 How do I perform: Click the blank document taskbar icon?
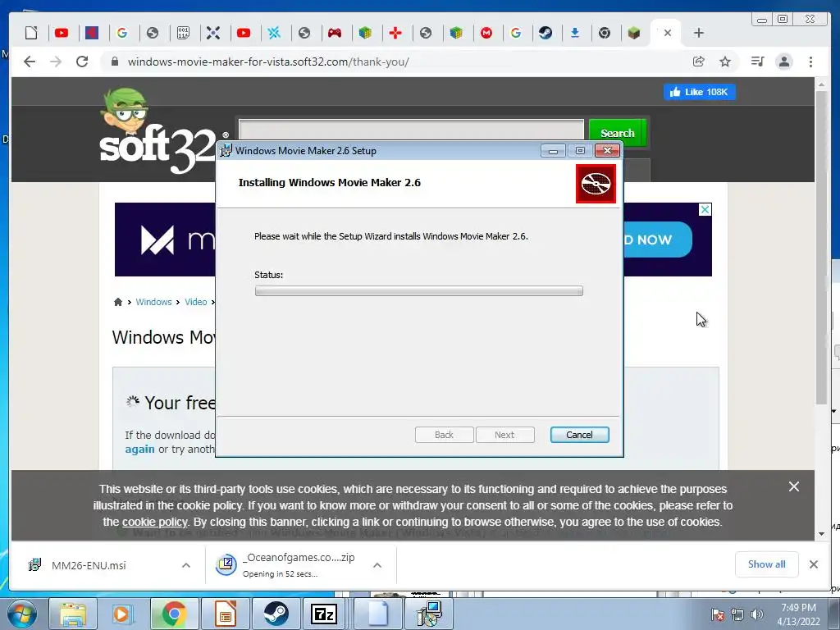pos(377,614)
